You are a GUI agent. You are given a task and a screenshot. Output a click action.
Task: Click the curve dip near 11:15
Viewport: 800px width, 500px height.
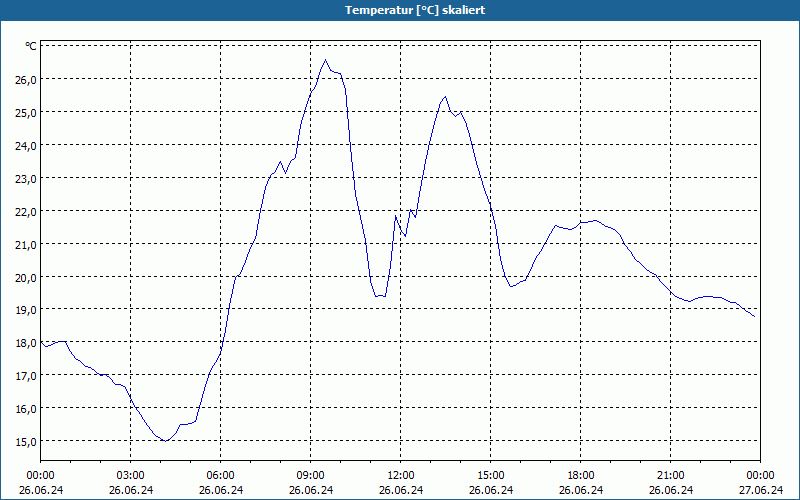point(380,295)
